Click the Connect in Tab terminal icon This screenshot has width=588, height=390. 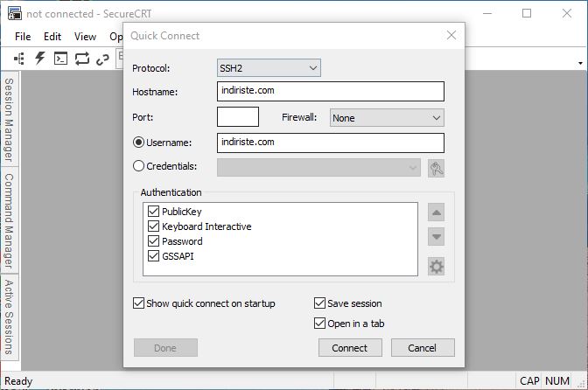[x=60, y=59]
